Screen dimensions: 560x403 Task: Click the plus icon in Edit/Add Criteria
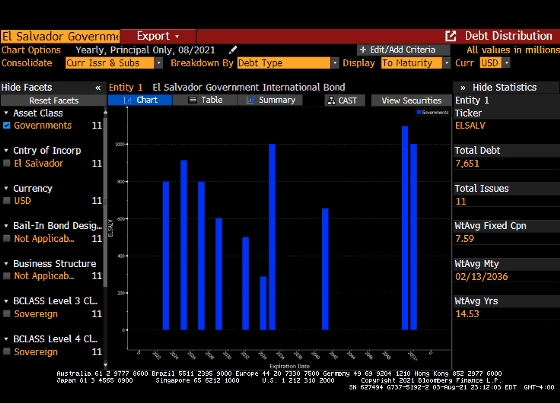tap(363, 50)
